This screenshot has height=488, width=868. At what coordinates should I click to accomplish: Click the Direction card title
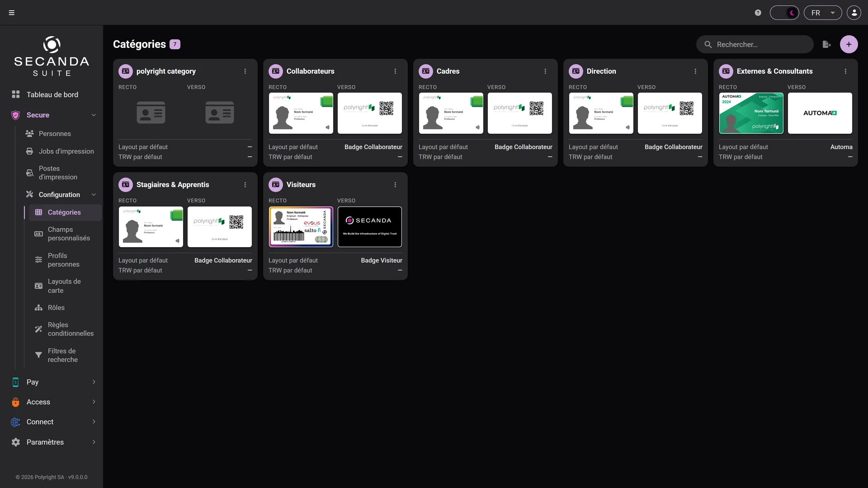(601, 71)
